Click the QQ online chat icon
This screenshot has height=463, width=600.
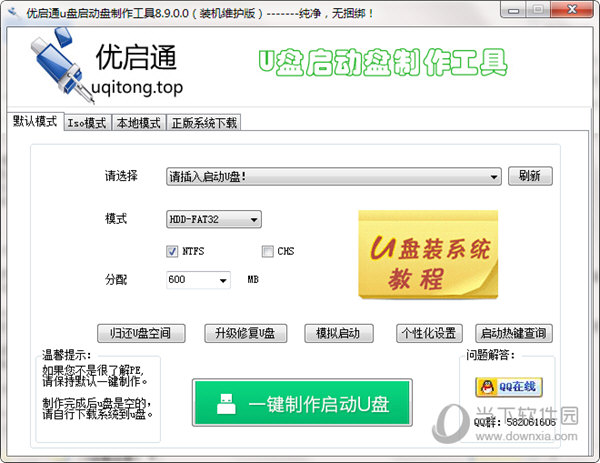click(x=509, y=387)
